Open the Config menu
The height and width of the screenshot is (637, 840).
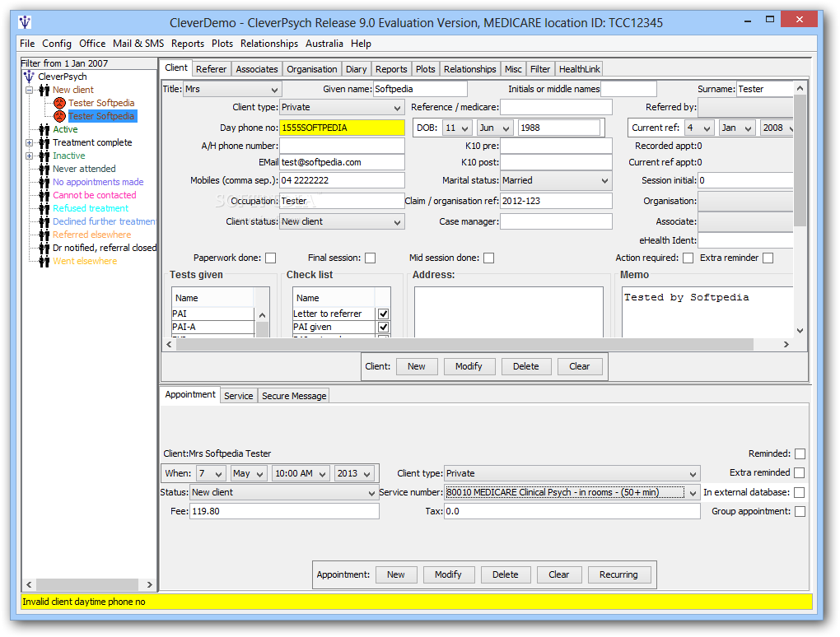pos(57,44)
